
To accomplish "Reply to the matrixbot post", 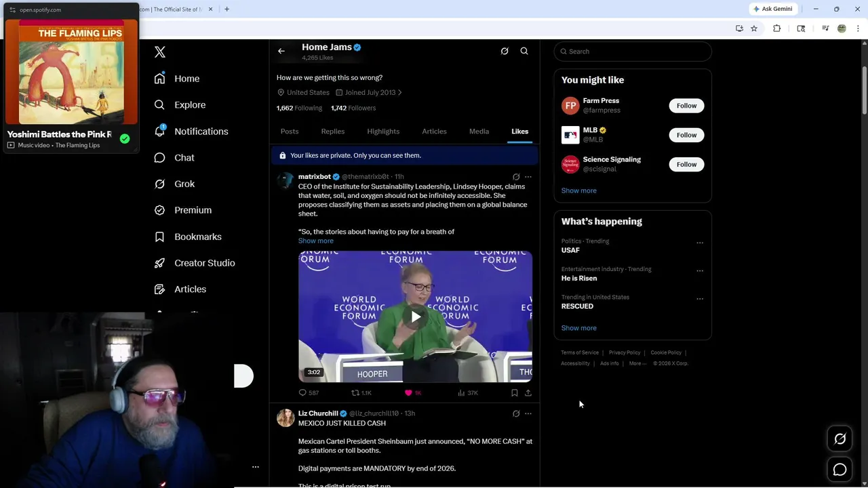I will point(309,392).
